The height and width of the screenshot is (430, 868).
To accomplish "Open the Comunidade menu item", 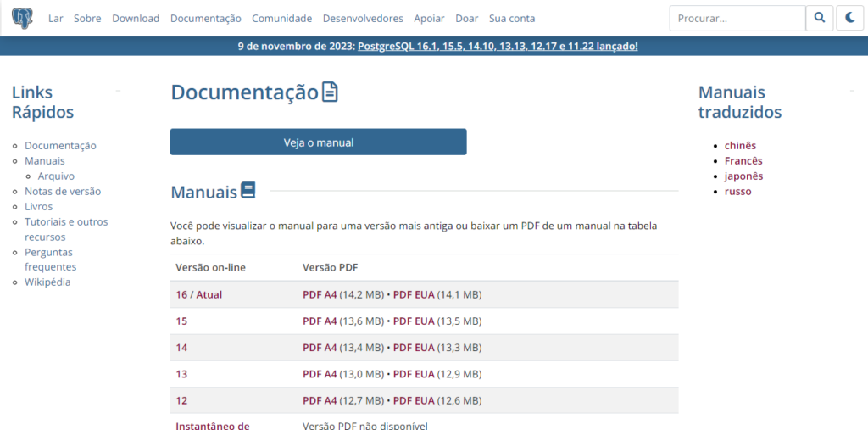I will (281, 19).
